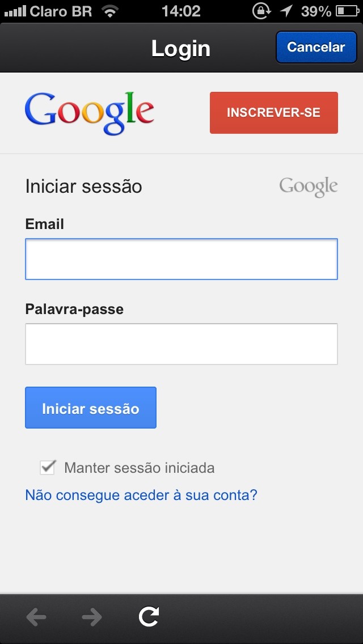This screenshot has height=644, width=363.
Task: Tap the rotation lock status icon
Action: pyautogui.click(x=261, y=11)
